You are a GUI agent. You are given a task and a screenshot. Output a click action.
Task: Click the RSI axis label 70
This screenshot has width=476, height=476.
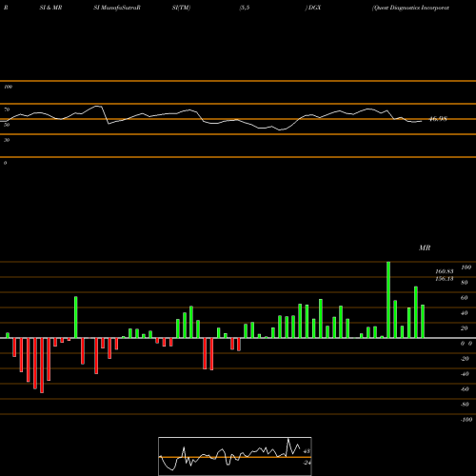click(x=7, y=109)
